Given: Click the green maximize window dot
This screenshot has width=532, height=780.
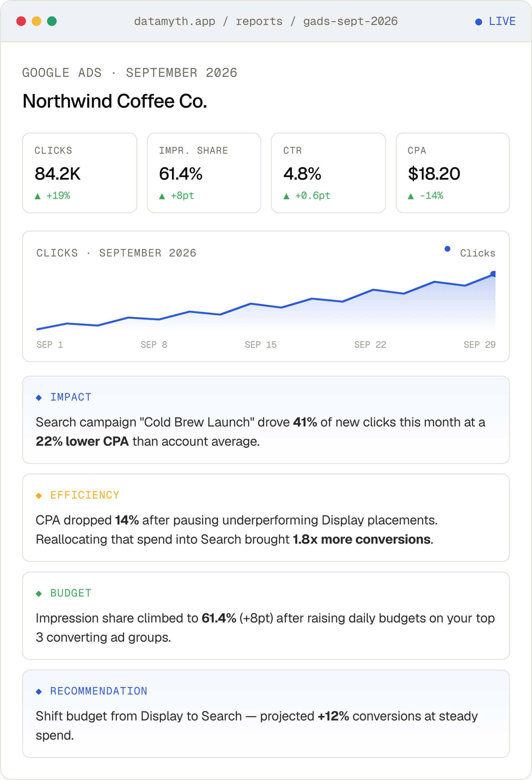Looking at the screenshot, I should [x=52, y=21].
